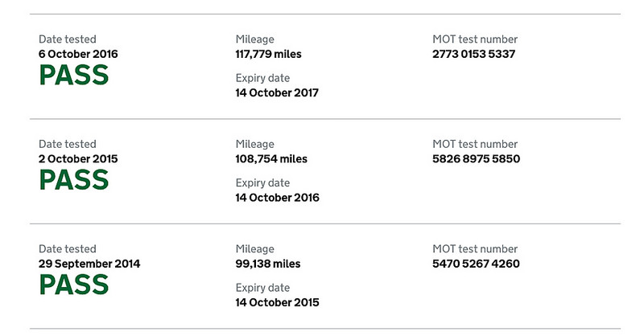Click mileage value 108,754 miles
Viewport: 644px width, 336px height.
[x=271, y=159]
